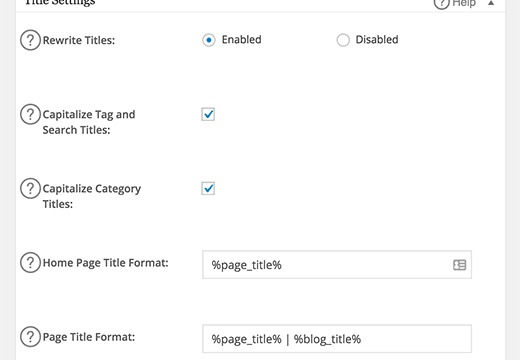Uncheck Capitalize Category Titles checkbox
The height and width of the screenshot is (360, 520).
208,188
